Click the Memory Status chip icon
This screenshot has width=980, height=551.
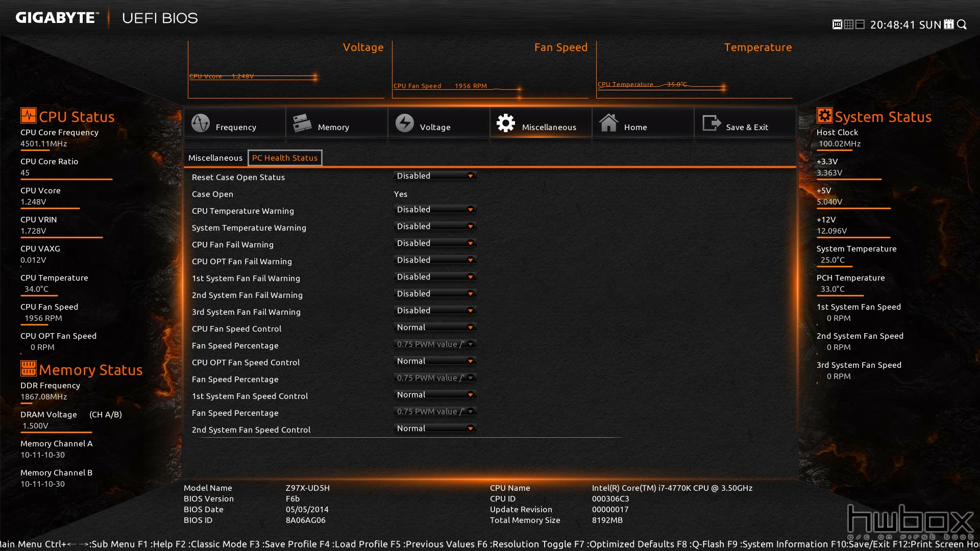tap(29, 368)
